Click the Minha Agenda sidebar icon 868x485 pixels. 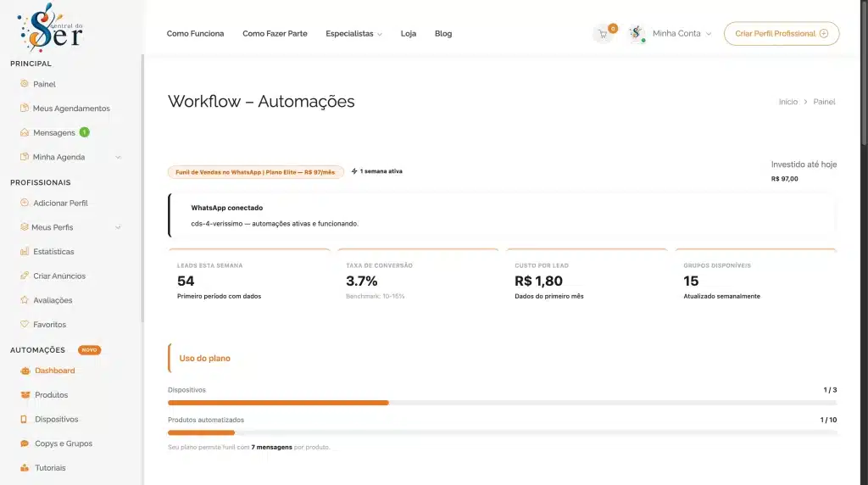25,157
